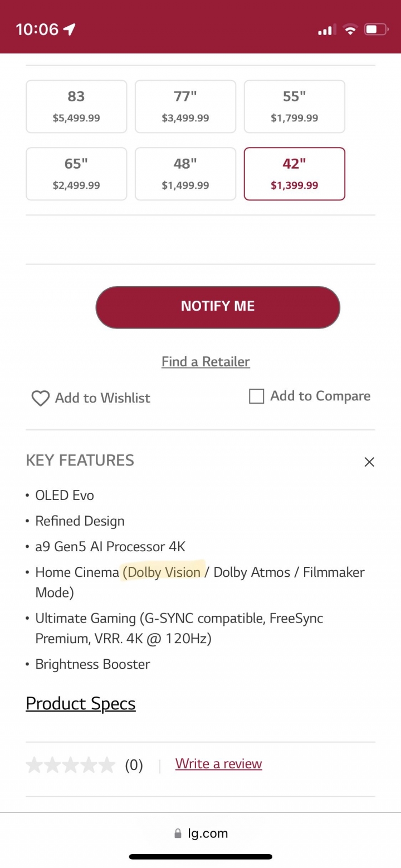
Task: Tap the location arrow in status bar
Action: [x=70, y=30]
